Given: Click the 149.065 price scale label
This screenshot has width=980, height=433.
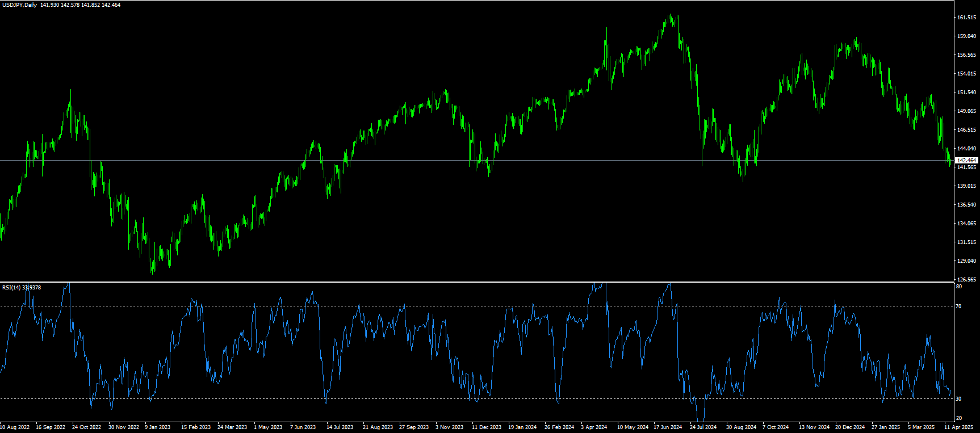Looking at the screenshot, I should 966,111.
